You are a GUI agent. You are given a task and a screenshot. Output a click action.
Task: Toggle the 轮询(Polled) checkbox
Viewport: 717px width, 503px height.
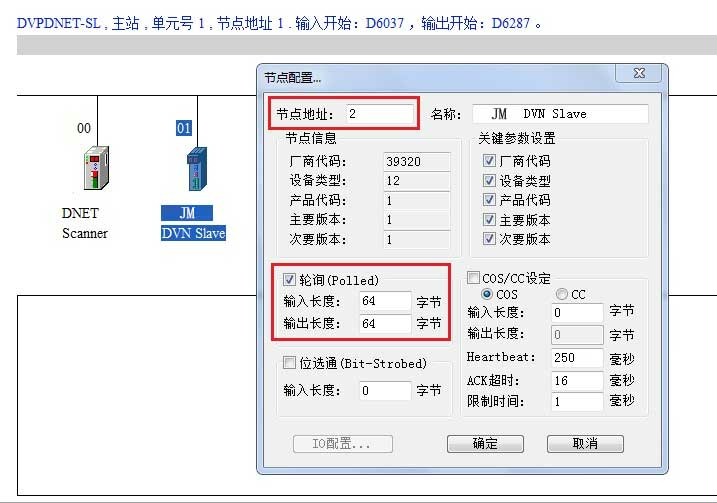(x=290, y=280)
